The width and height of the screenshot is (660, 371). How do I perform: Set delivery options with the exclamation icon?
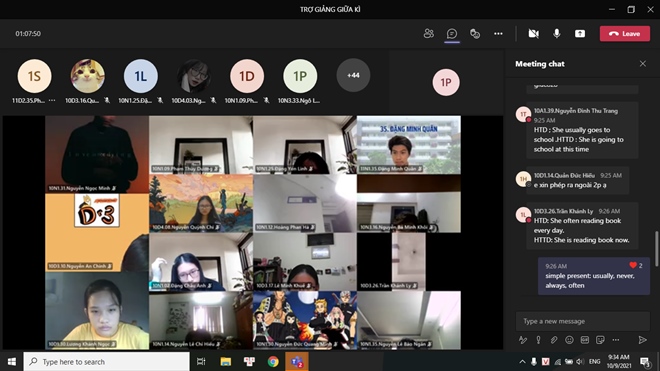point(538,340)
